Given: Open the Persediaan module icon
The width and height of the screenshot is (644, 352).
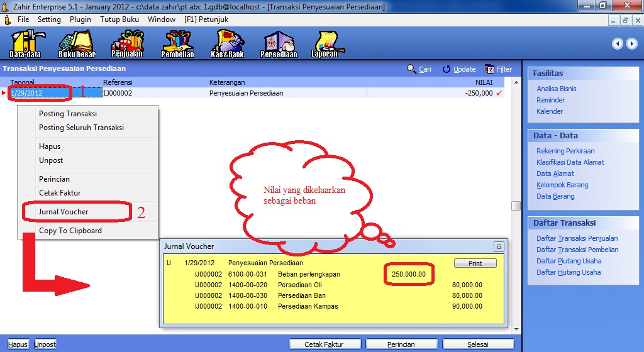Looking at the screenshot, I should (x=278, y=43).
